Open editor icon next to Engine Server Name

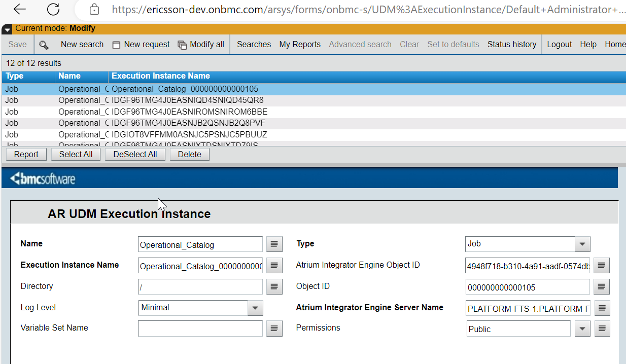point(602,308)
